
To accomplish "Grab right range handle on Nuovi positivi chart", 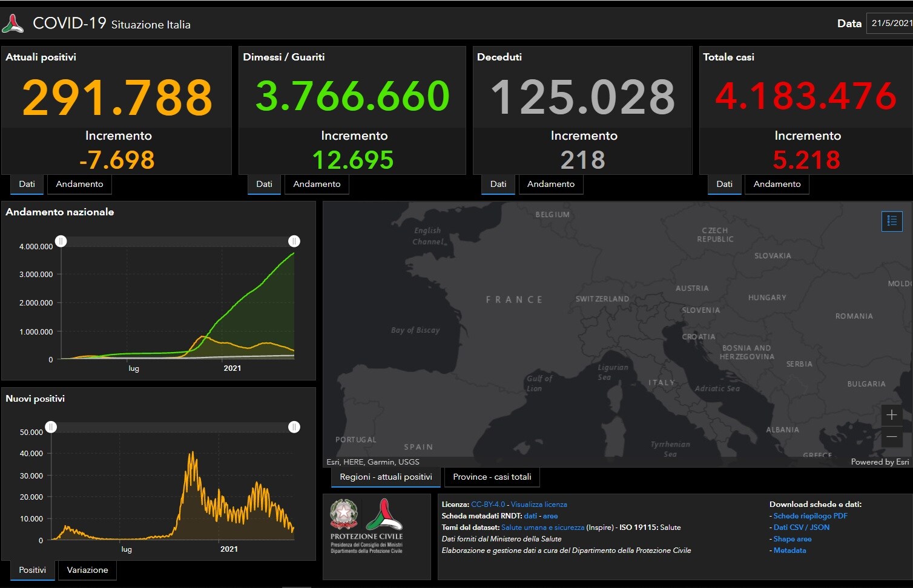I will point(294,427).
